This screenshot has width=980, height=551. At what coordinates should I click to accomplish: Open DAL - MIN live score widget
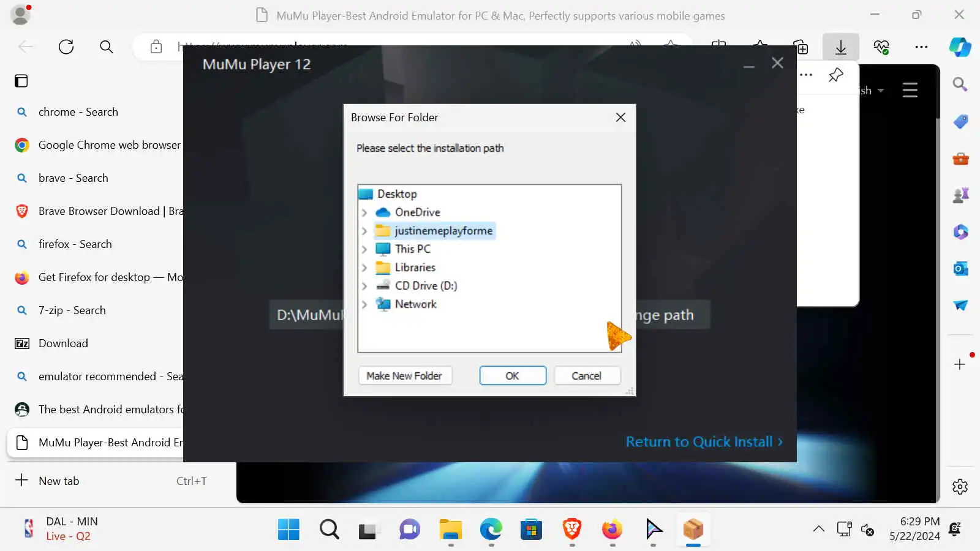tap(60, 529)
